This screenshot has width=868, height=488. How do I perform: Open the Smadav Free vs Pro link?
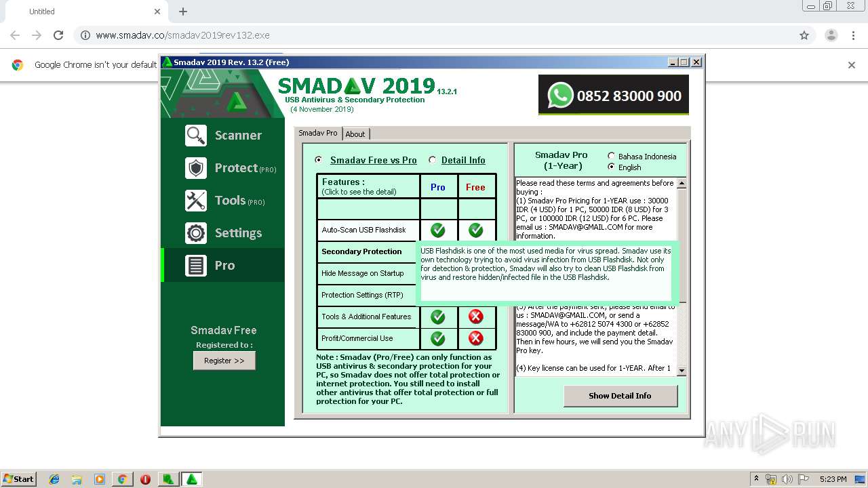[x=374, y=161]
